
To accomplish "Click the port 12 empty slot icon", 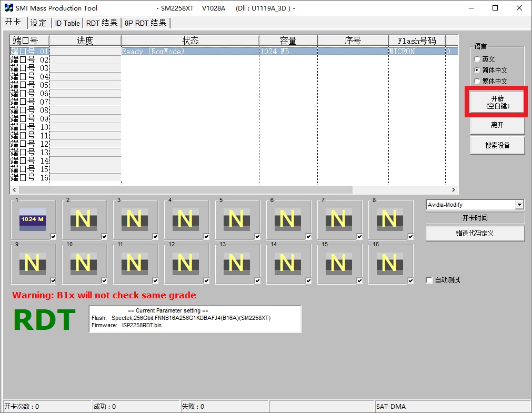I will coord(185,263).
